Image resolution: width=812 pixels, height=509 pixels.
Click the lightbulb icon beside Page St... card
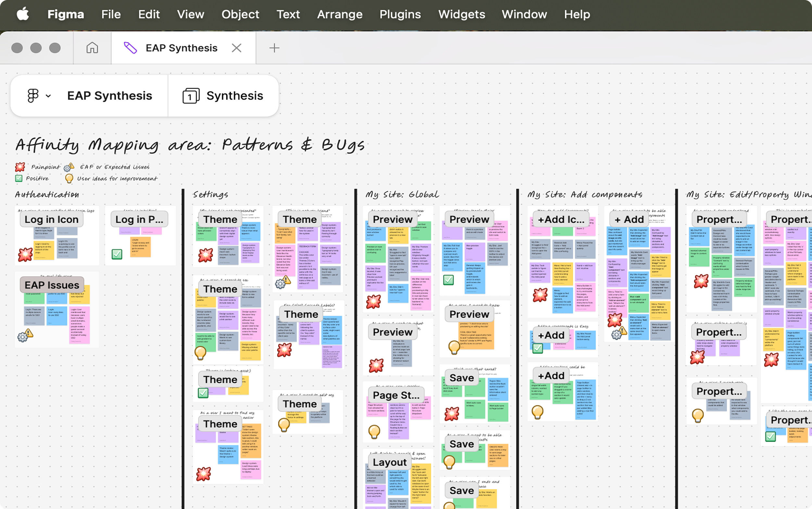(x=374, y=431)
